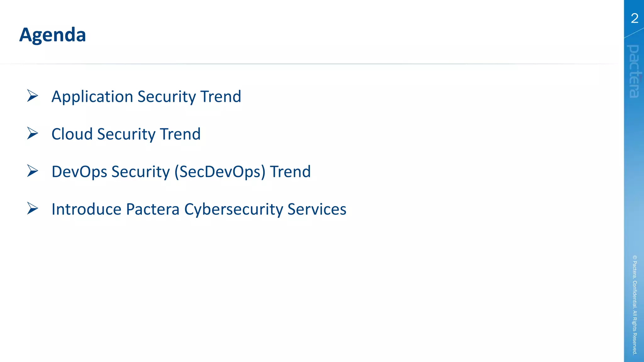This screenshot has width=644, height=362.
Task: Click the word Cloud in second bullet
Action: 72,134
